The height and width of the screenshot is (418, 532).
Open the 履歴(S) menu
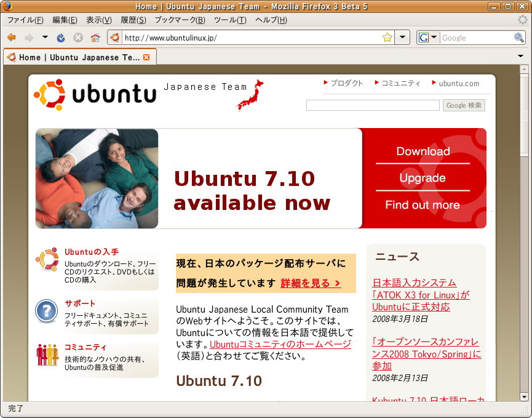pyautogui.click(x=133, y=20)
